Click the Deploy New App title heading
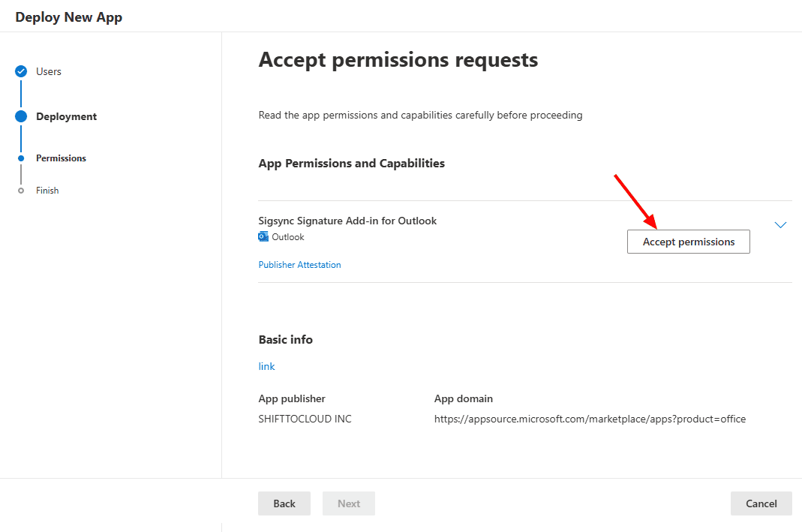Viewport: 802px width, 532px height. tap(68, 16)
